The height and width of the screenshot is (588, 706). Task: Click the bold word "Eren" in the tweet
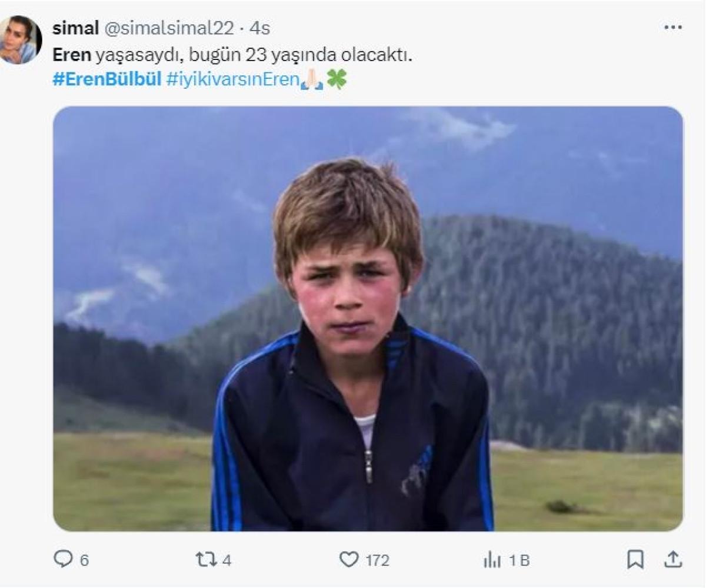click(72, 55)
